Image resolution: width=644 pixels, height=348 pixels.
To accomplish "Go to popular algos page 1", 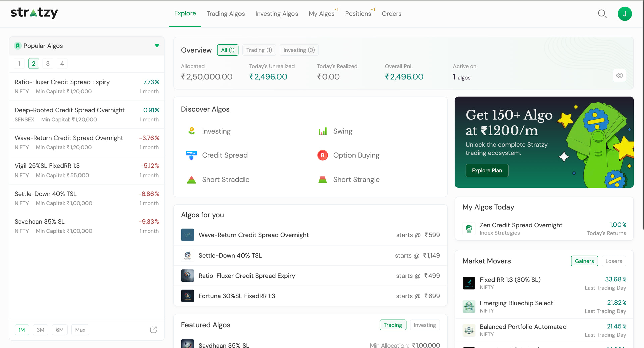I will click(19, 63).
